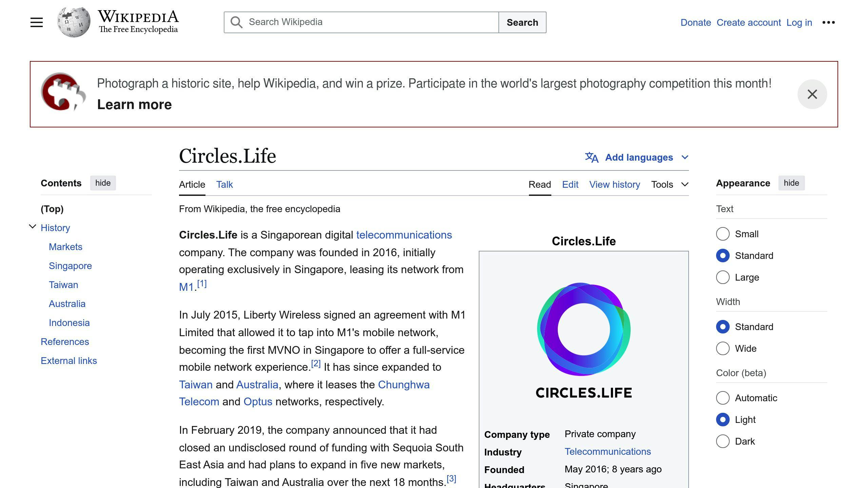Collapse the History contents section
The width and height of the screenshot is (868, 488).
click(x=33, y=227)
